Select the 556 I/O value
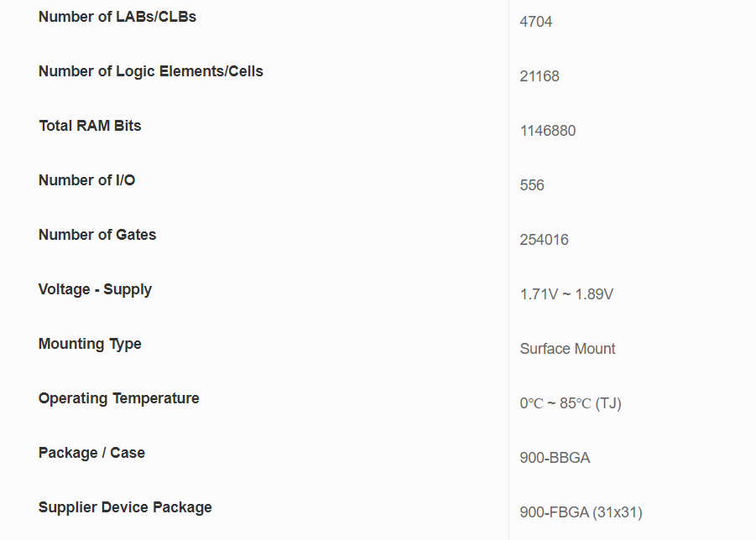 (x=532, y=185)
